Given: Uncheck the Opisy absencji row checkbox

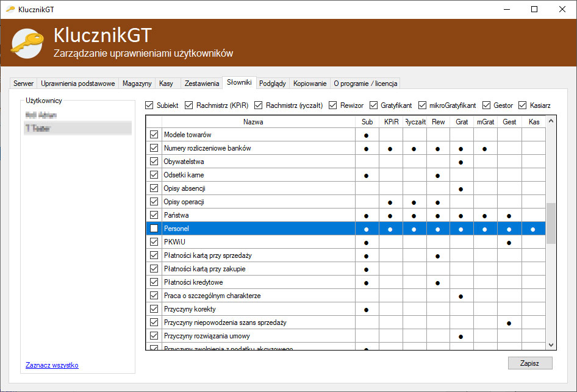Looking at the screenshot, I should 154,188.
